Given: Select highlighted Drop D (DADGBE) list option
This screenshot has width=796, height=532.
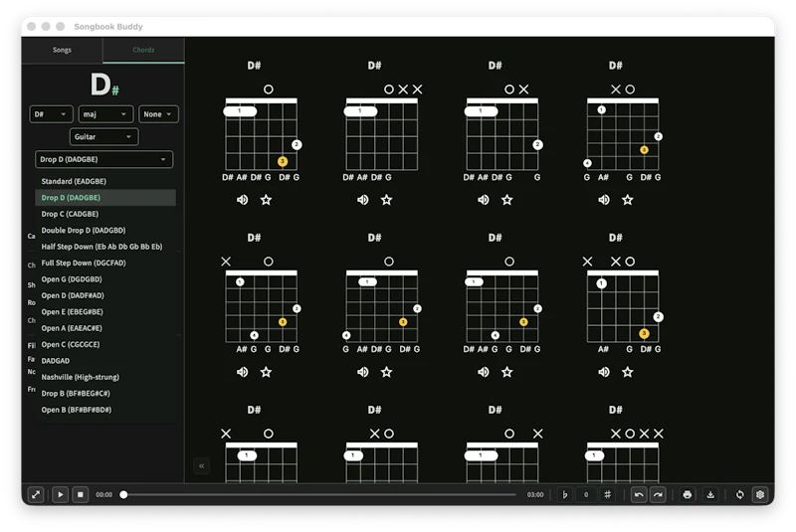Looking at the screenshot, I should click(x=105, y=197).
